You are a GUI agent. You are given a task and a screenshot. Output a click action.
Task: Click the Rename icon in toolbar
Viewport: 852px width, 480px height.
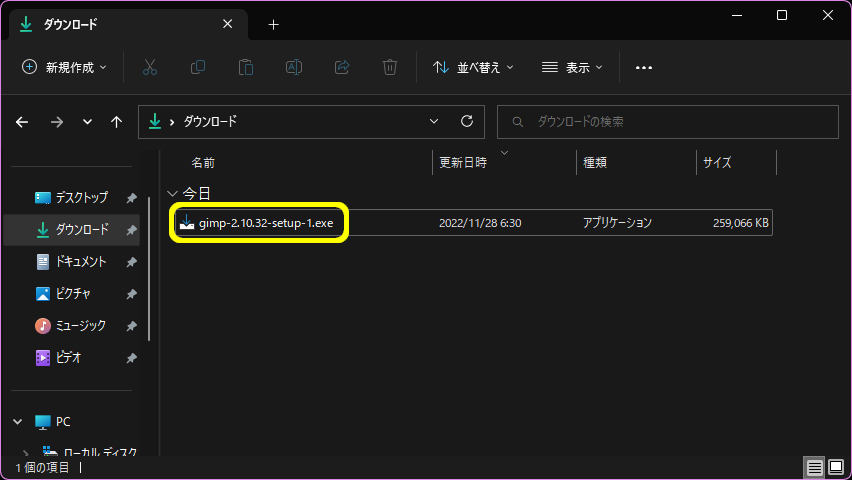point(293,67)
